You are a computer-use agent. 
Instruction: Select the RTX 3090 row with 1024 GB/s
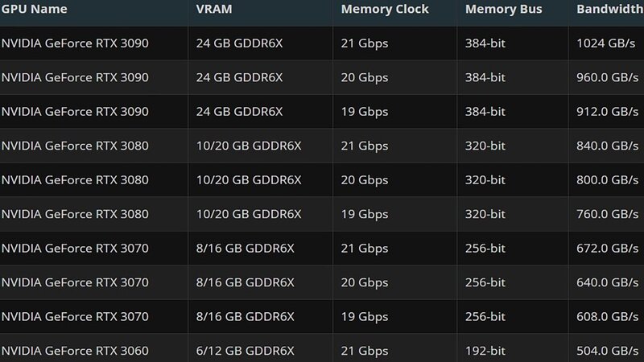[322, 43]
